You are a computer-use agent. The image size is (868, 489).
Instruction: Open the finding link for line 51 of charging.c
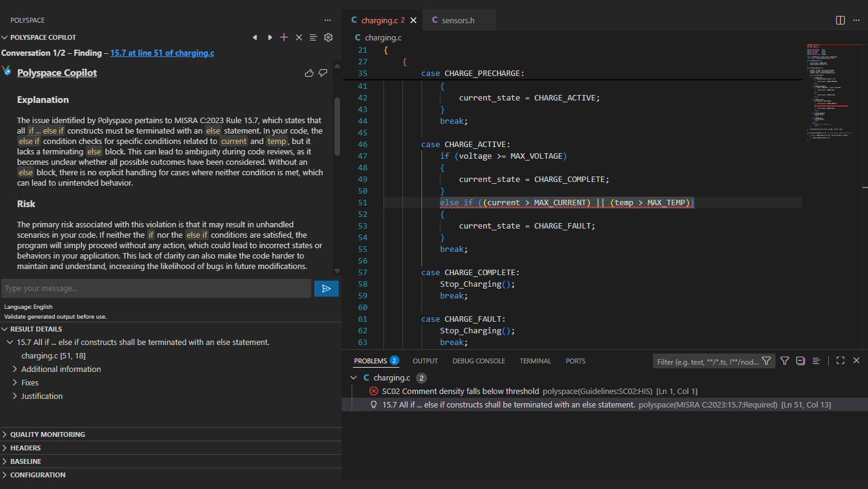click(x=162, y=53)
